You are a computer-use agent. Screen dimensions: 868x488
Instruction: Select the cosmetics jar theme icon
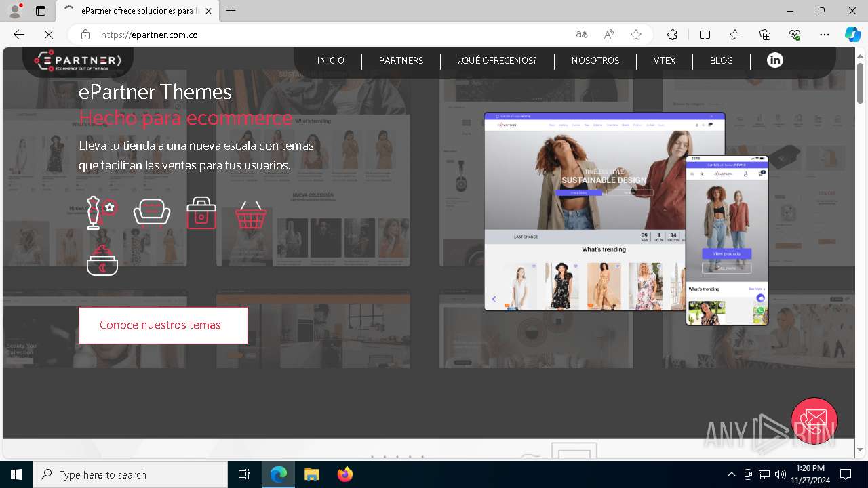point(102,261)
